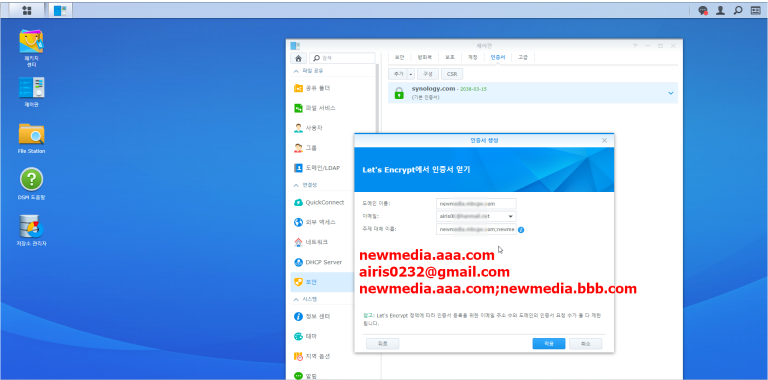This screenshot has height=380, width=768.
Task: Open the 이메일 dropdown arrow
Action: point(510,216)
